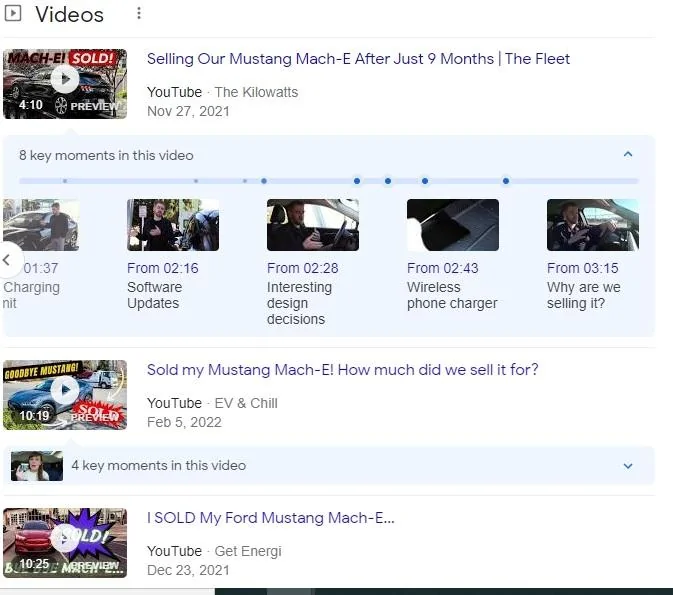Open 'Selling Our Mustang Mach-E After Just 9 Months' link
Viewport: 673px width, 595px height.
[x=358, y=59]
